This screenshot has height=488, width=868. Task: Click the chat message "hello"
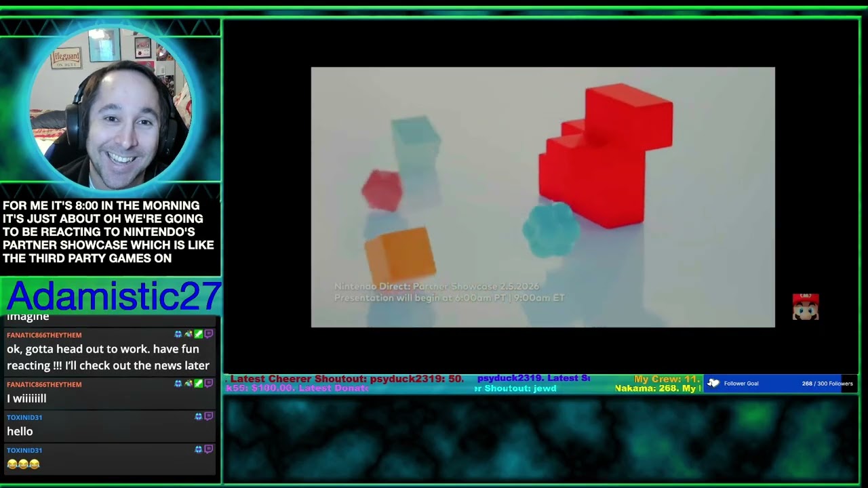pos(20,431)
